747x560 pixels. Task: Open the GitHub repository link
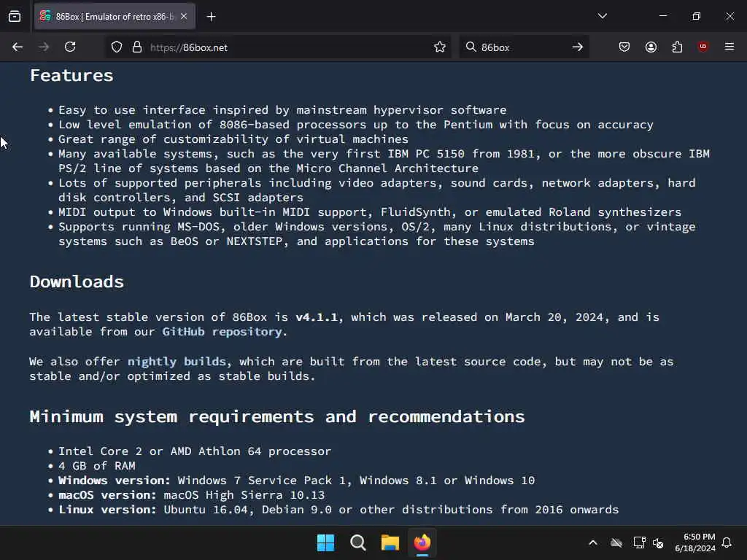(222, 332)
